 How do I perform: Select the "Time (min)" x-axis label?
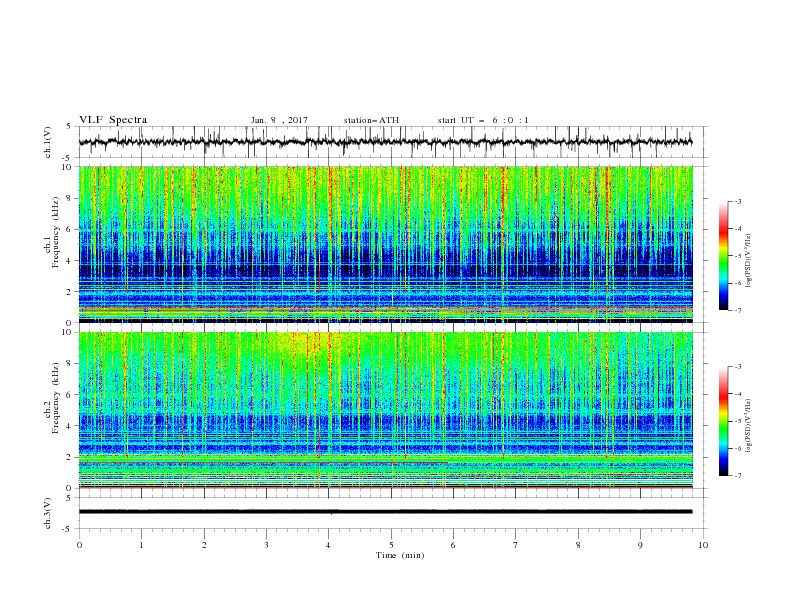coord(400,555)
